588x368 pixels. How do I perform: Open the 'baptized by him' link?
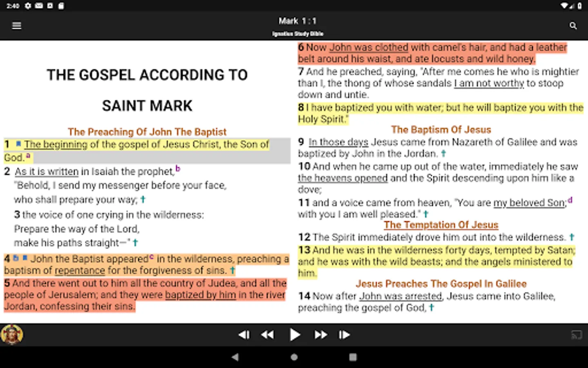pos(200,295)
